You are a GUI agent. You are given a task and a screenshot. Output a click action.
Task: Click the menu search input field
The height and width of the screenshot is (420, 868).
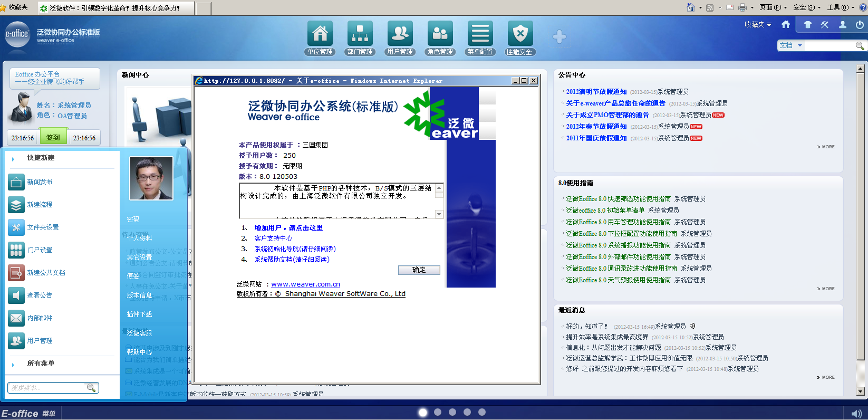tap(47, 388)
